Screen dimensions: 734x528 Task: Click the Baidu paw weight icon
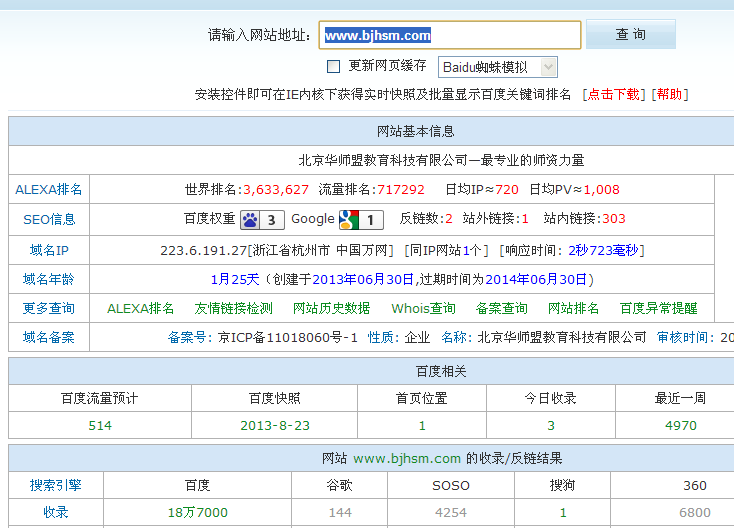coord(262,220)
